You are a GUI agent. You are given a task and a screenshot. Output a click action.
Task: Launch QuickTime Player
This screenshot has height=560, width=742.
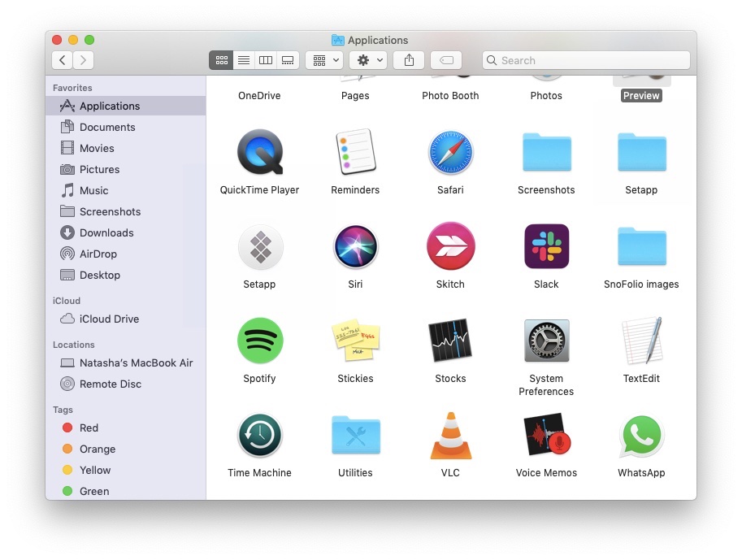(x=259, y=152)
